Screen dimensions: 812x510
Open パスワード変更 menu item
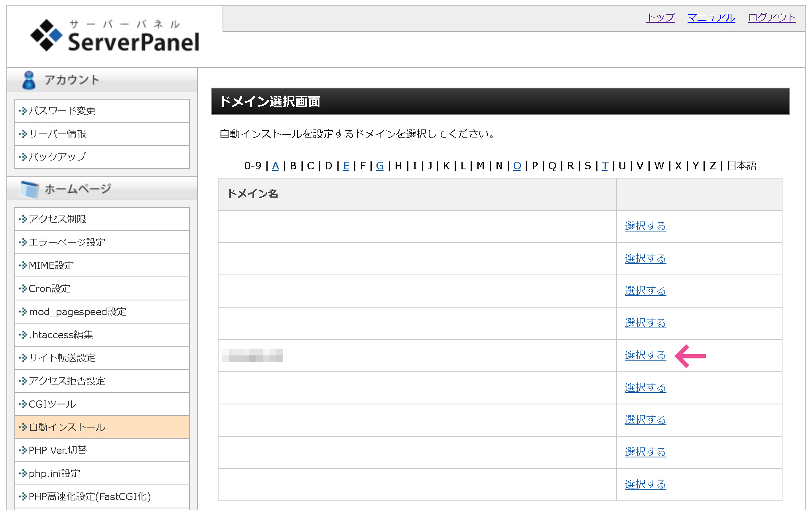[x=62, y=111]
